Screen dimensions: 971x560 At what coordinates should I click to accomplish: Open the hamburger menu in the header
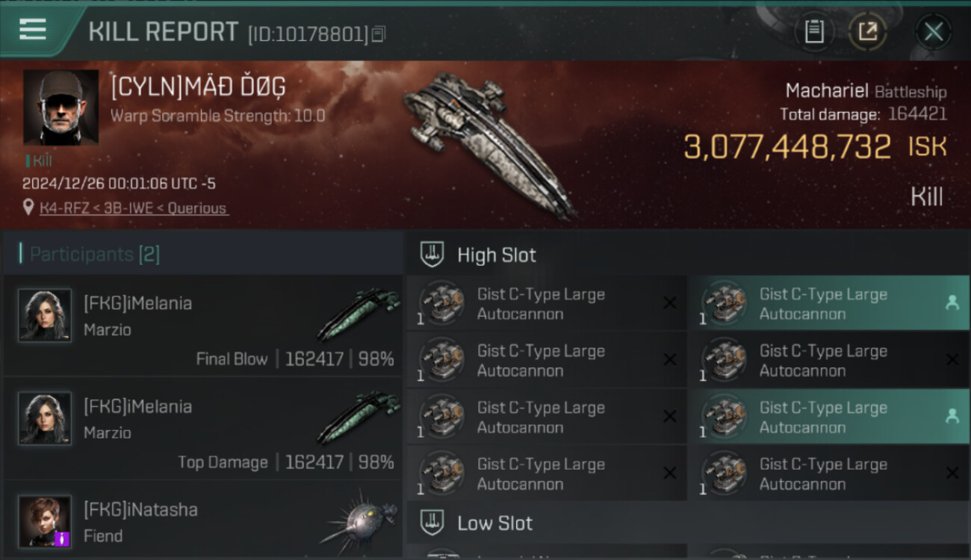click(33, 30)
